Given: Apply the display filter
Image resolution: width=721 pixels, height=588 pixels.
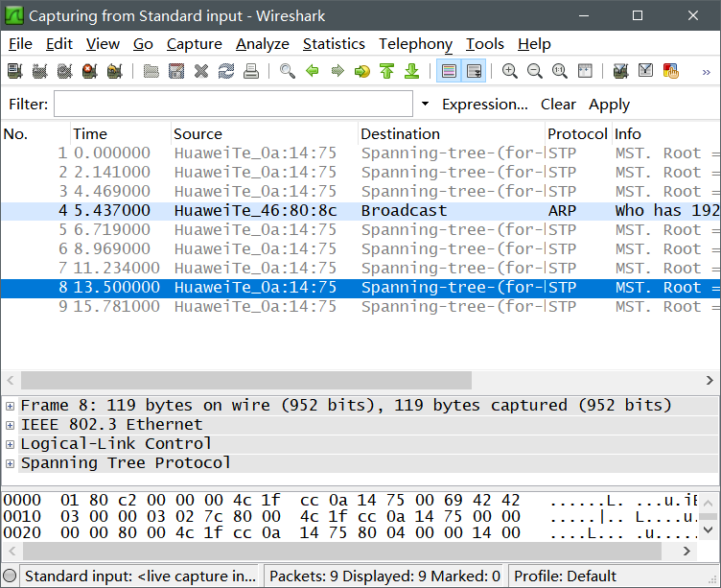Looking at the screenshot, I should point(609,104).
